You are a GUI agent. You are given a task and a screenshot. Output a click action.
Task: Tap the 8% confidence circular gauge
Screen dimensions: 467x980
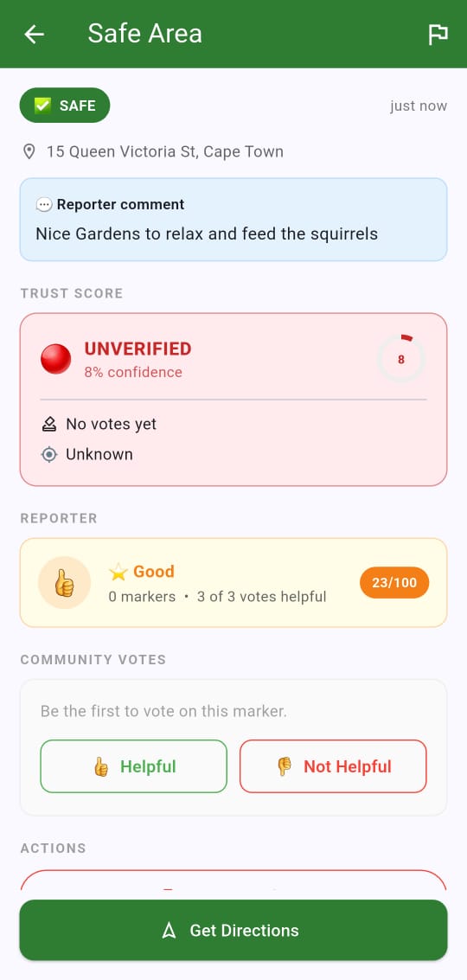pos(400,359)
